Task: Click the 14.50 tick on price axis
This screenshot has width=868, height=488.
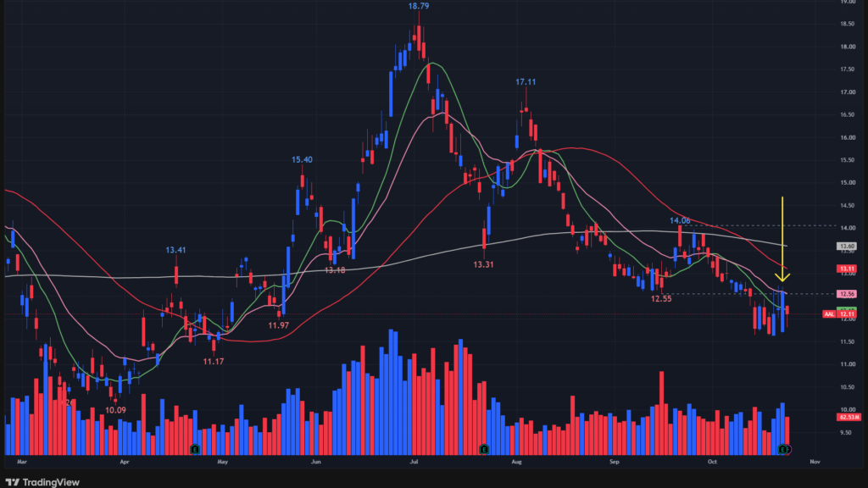Action: coord(847,205)
